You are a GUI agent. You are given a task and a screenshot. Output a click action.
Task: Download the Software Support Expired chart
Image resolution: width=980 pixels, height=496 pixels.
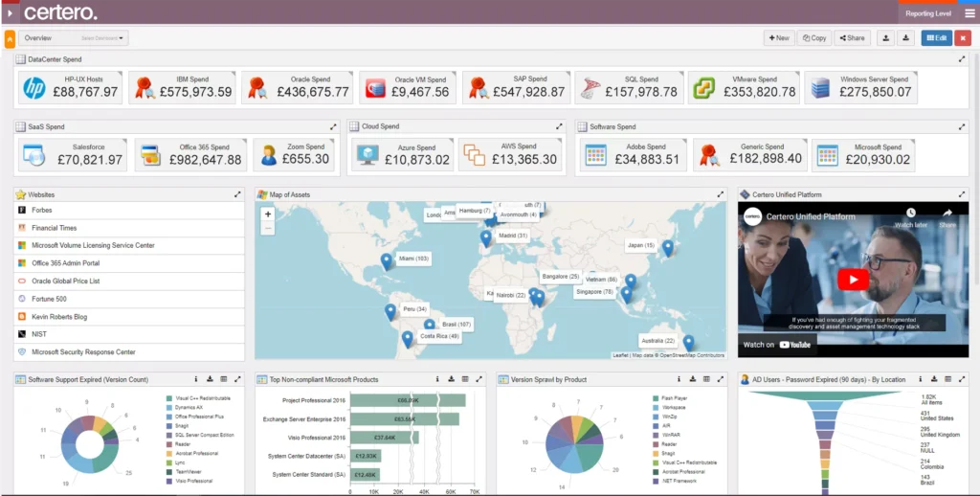pyautogui.click(x=210, y=379)
